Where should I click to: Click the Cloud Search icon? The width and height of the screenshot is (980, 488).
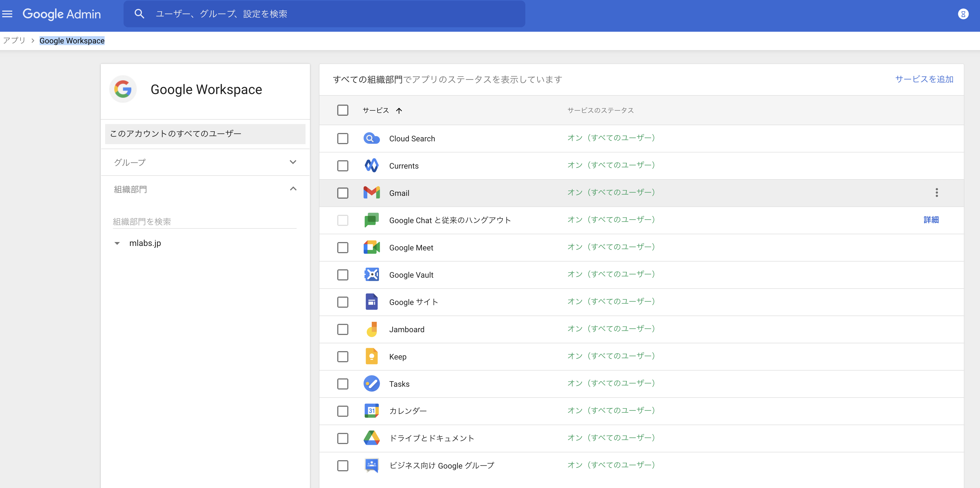pyautogui.click(x=371, y=139)
